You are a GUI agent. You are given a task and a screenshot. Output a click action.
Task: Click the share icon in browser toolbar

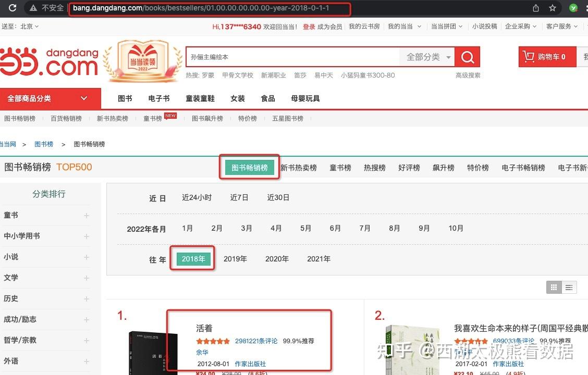tap(535, 8)
